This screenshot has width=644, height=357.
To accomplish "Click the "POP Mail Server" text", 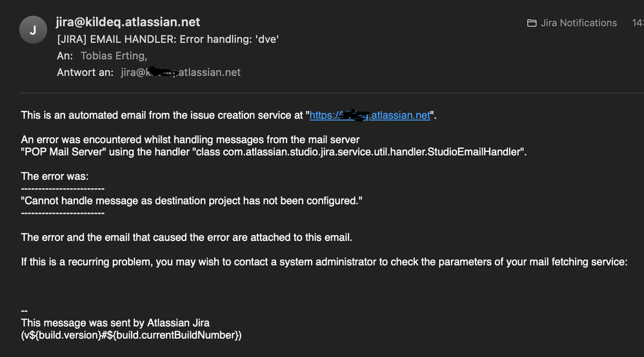I will click(63, 152).
